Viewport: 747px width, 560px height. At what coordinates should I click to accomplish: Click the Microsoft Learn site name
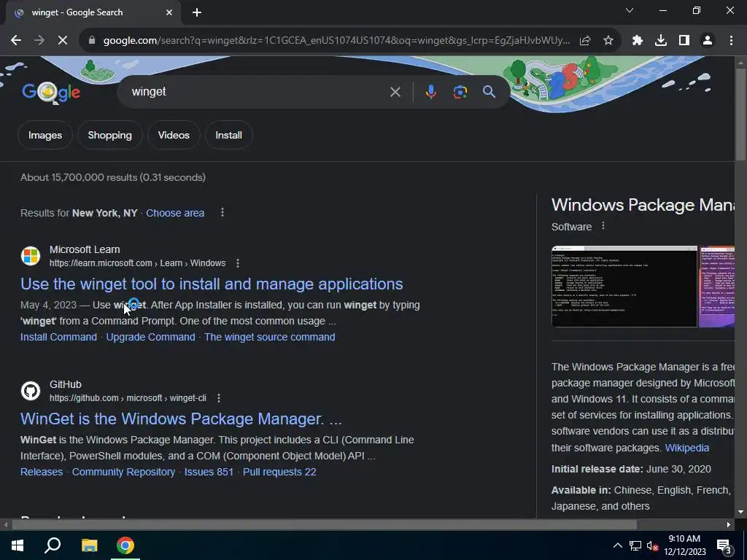click(85, 249)
